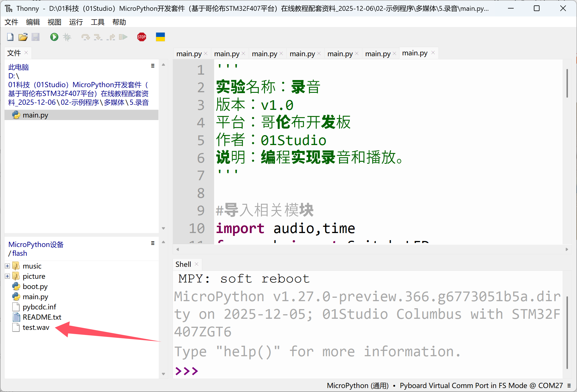Click the editor horizontal scrollbar right arrow
This screenshot has height=392, width=577.
pyautogui.click(x=567, y=249)
